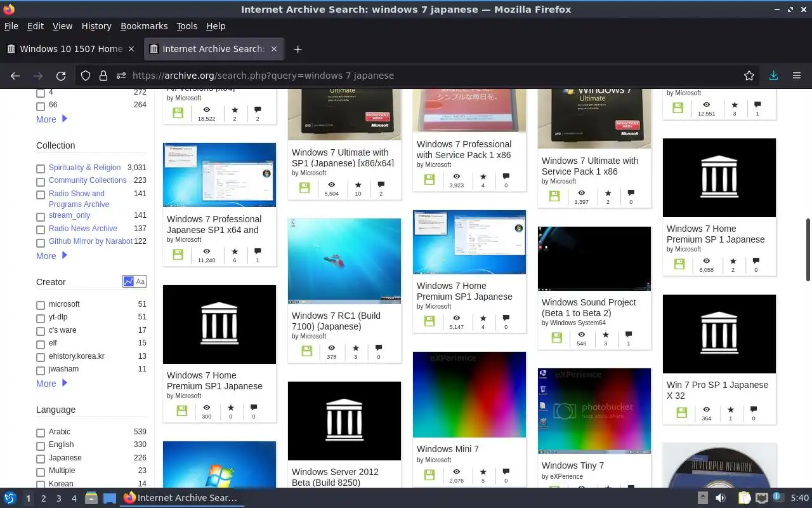Image resolution: width=812 pixels, height=508 pixels.
Task: Open the Windows Mini 7 rainbow thumbnail
Action: point(469,394)
